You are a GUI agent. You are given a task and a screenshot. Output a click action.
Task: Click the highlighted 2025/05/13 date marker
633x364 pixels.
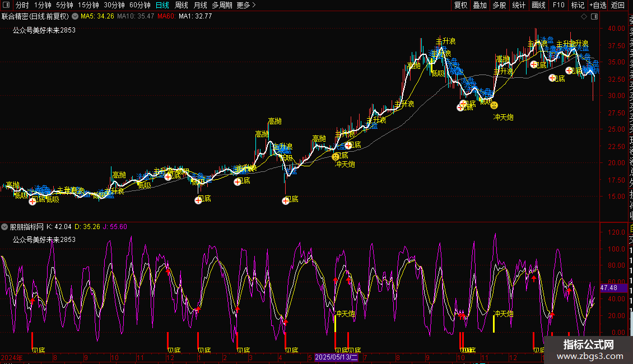(x=336, y=357)
